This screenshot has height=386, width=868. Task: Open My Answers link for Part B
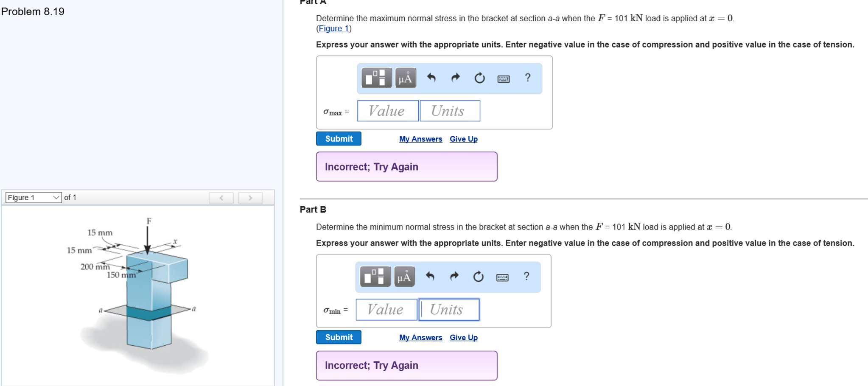pos(420,338)
